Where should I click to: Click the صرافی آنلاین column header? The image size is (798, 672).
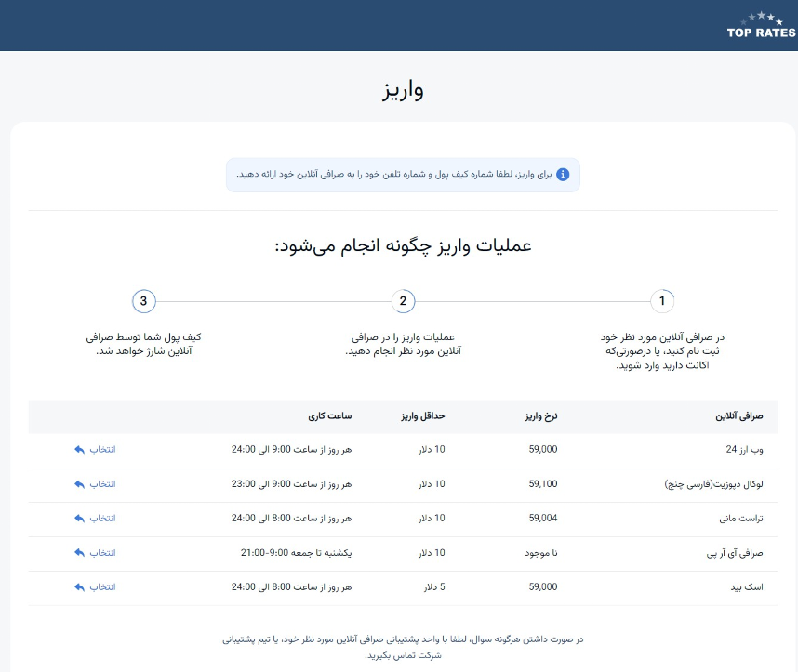point(739,416)
